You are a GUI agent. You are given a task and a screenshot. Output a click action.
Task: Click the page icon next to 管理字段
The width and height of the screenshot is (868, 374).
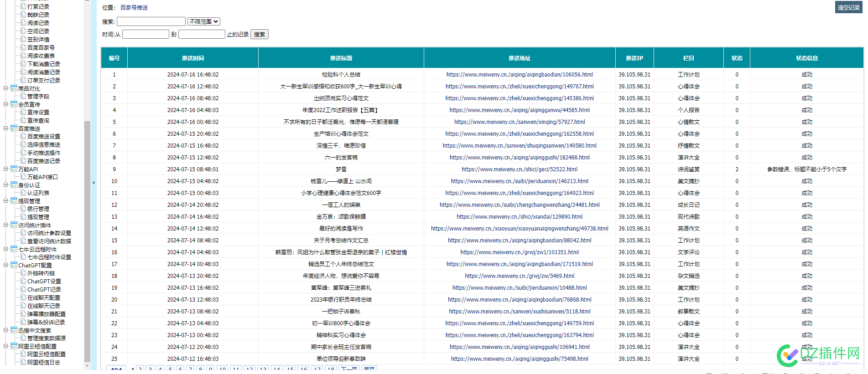[x=23, y=96]
